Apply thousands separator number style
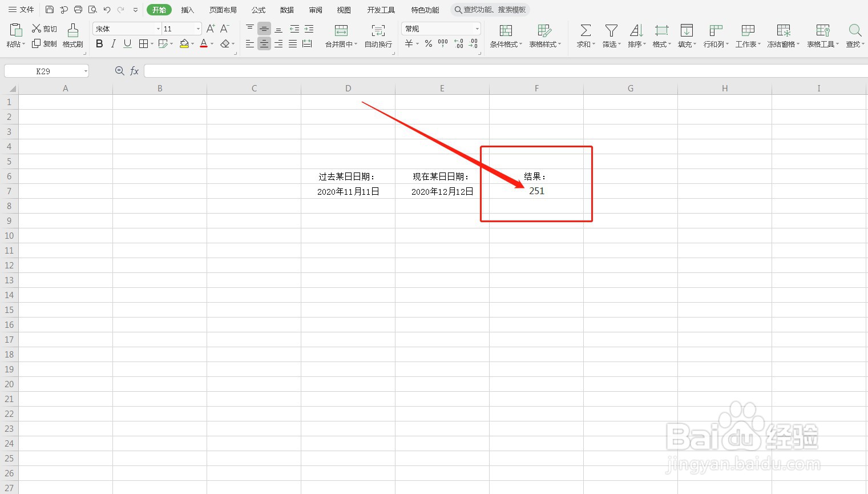The width and height of the screenshot is (868, 494). tap(443, 43)
